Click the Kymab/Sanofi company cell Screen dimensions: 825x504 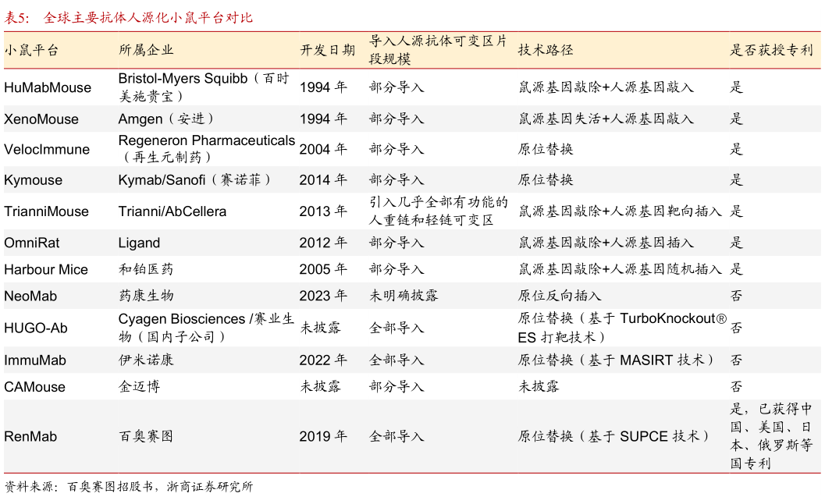[x=194, y=180]
